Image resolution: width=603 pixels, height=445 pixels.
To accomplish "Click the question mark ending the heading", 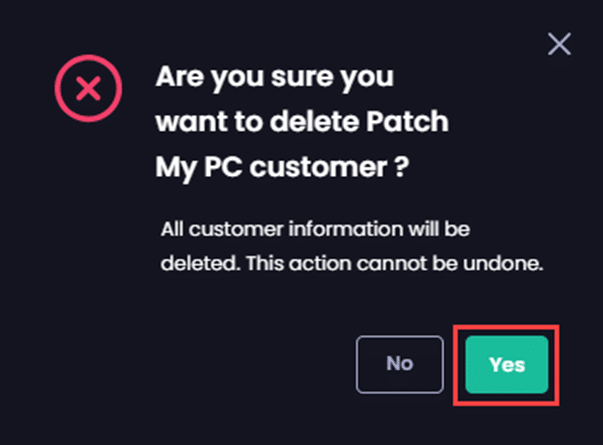I will point(398,168).
